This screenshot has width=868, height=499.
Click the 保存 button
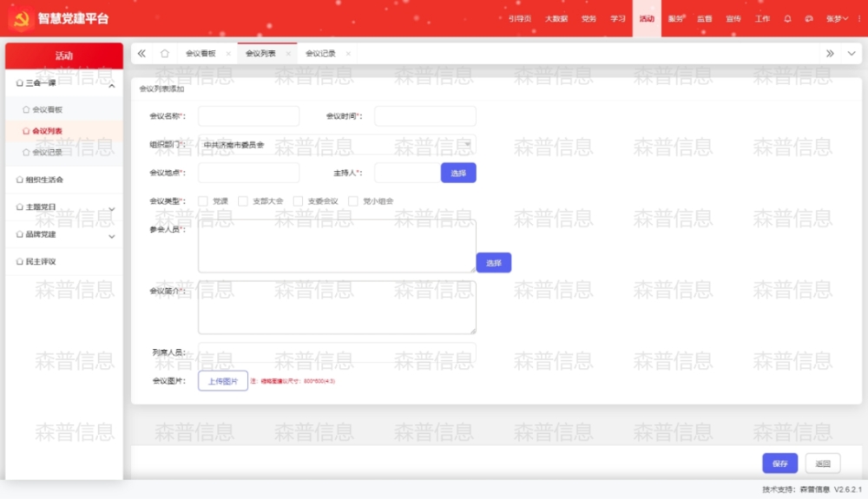tap(779, 463)
